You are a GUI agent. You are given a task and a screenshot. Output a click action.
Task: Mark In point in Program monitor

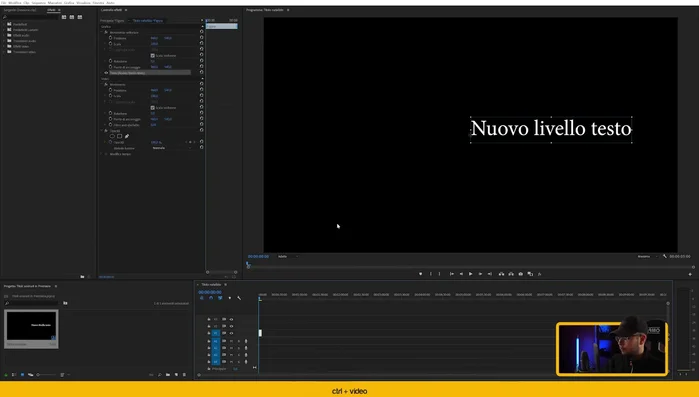(430, 274)
